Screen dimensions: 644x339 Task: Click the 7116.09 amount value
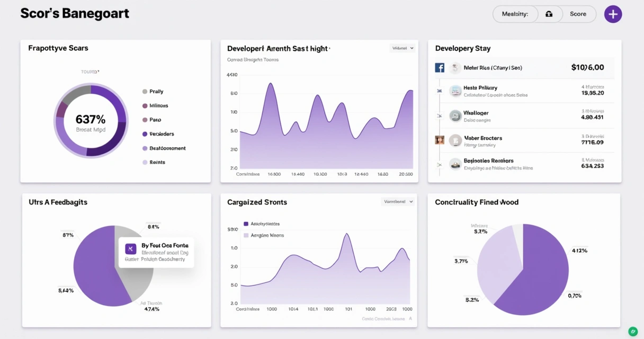pyautogui.click(x=592, y=142)
